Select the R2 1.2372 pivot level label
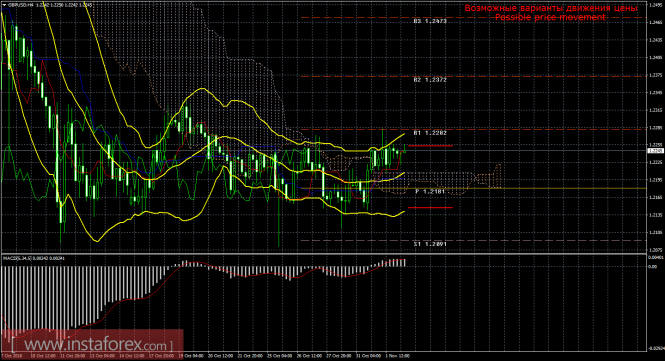This screenshot has height=361, width=665. click(x=430, y=79)
